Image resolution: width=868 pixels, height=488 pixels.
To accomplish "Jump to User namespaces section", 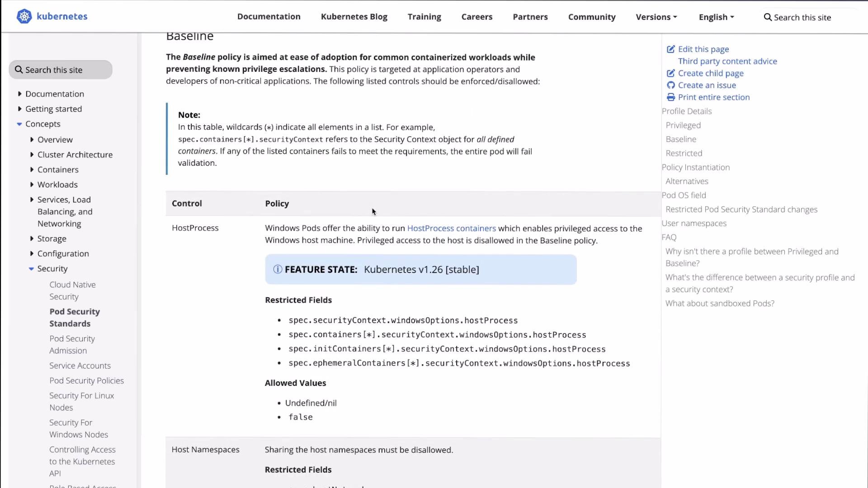I will click(694, 223).
